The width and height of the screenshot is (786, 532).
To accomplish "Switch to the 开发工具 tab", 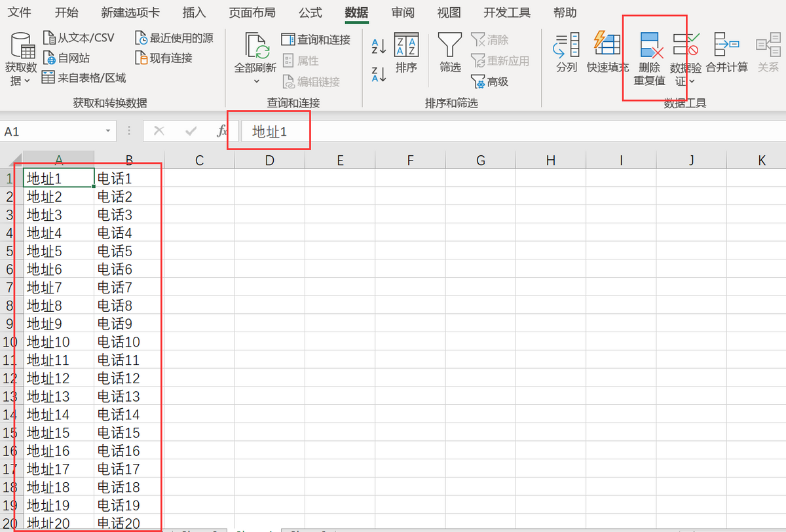I will [x=507, y=12].
